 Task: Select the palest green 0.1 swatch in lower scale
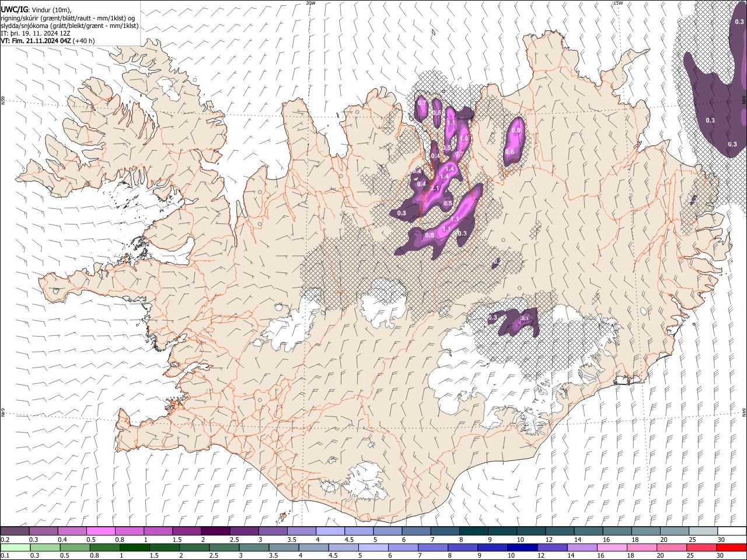coord(15,547)
